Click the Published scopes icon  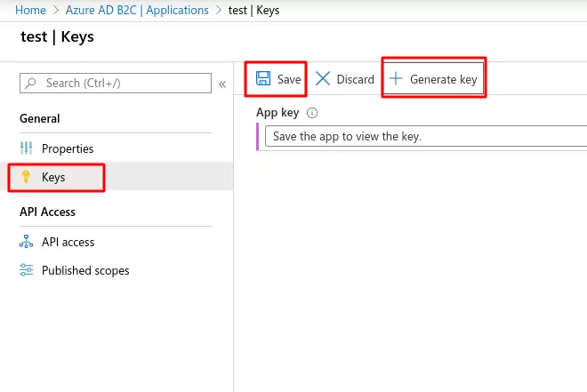(26, 269)
